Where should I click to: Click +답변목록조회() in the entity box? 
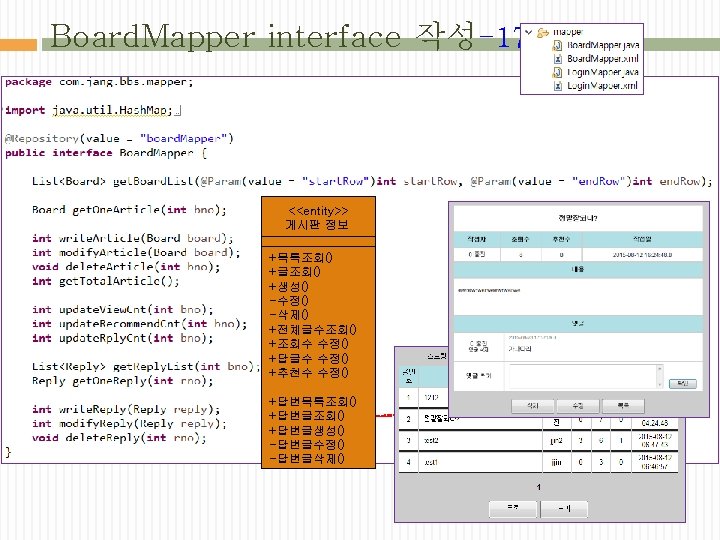pyautogui.click(x=313, y=402)
